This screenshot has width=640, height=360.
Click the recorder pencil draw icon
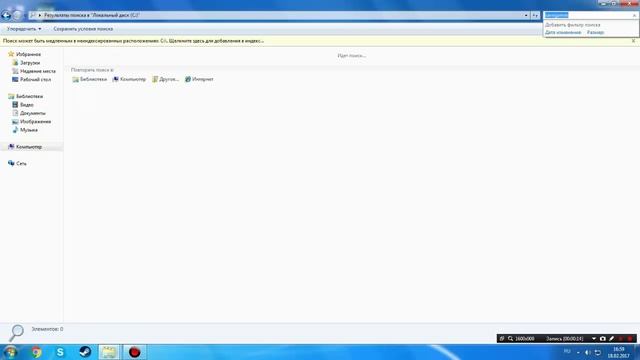pyautogui.click(x=611, y=338)
